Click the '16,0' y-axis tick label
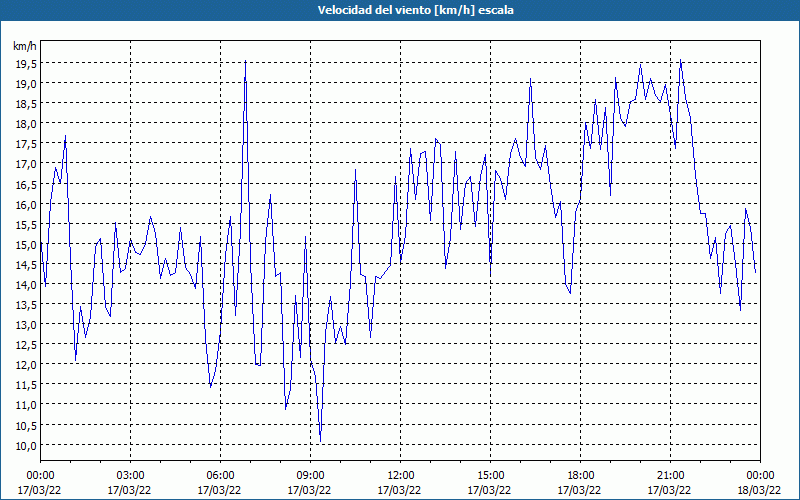The width and height of the screenshot is (800, 500). point(25,204)
